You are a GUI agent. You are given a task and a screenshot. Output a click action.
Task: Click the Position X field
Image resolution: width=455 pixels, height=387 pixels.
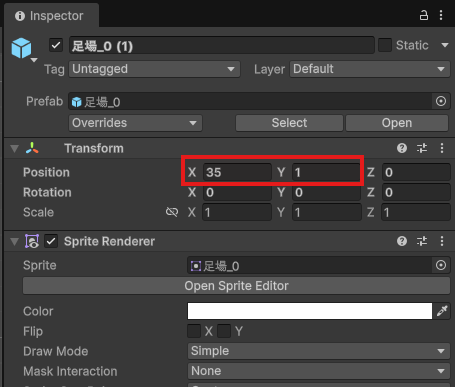pyautogui.click(x=237, y=172)
